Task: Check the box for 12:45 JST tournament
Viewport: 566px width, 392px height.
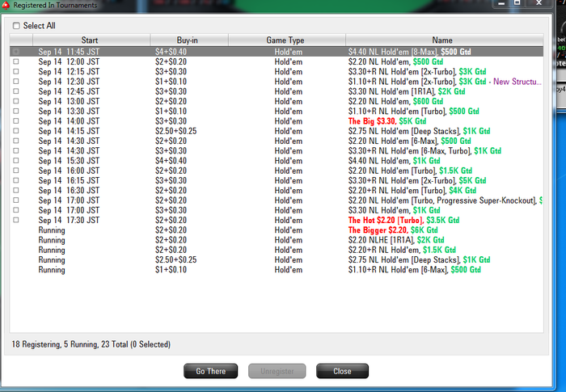Action: 16,91
